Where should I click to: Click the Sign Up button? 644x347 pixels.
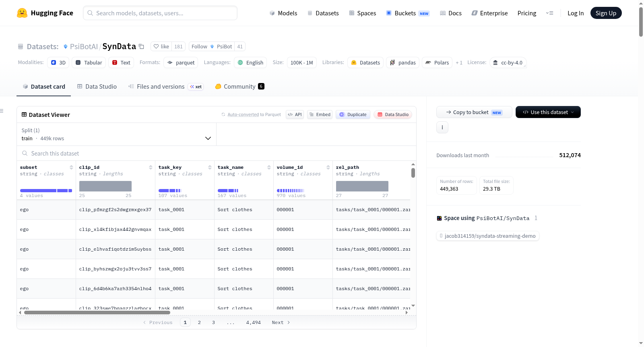pos(606,13)
